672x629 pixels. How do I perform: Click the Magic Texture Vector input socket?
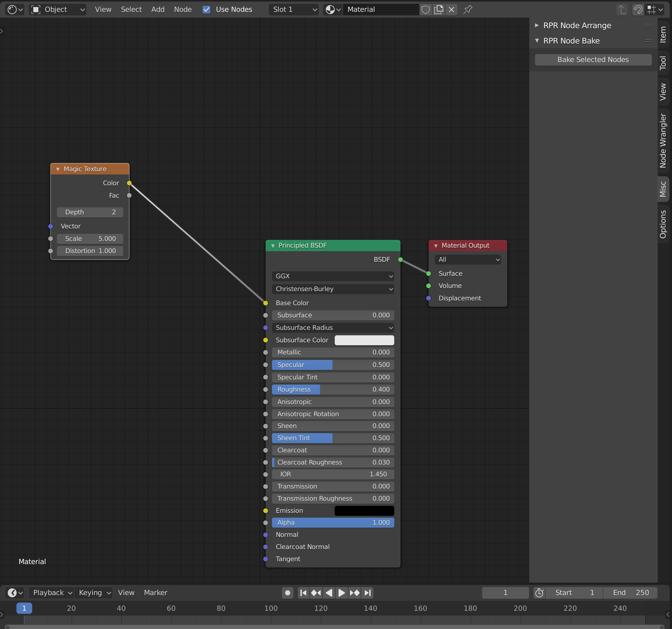pyautogui.click(x=51, y=226)
